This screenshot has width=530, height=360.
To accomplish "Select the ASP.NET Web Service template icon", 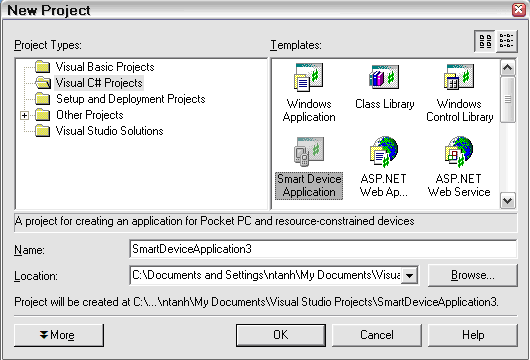I will pyautogui.click(x=459, y=151).
